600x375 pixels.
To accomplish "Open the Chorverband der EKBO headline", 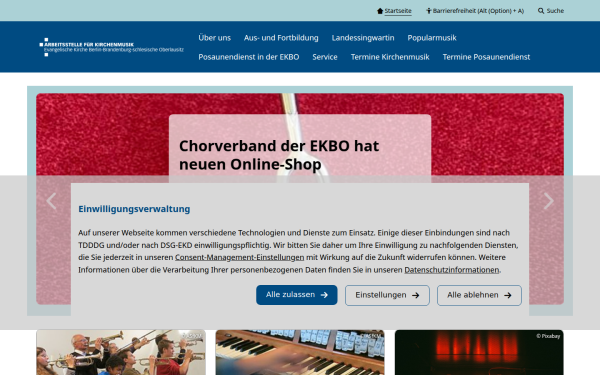I will tap(279, 155).
